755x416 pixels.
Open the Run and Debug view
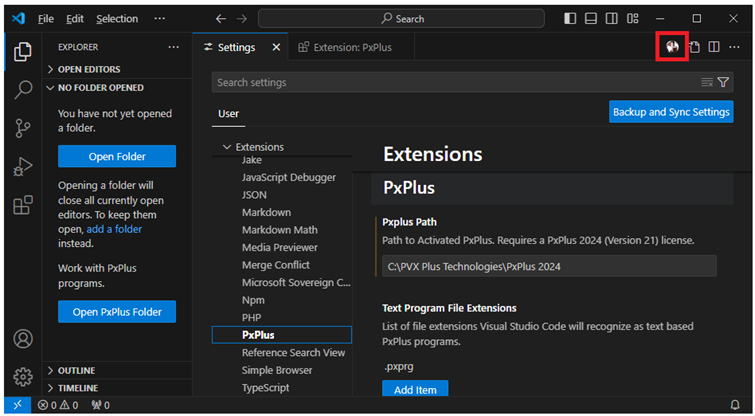22,167
